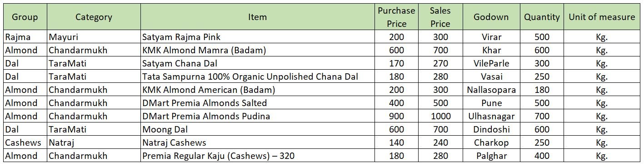Select the Group column header
The width and height of the screenshot is (644, 168).
pos(25,17)
